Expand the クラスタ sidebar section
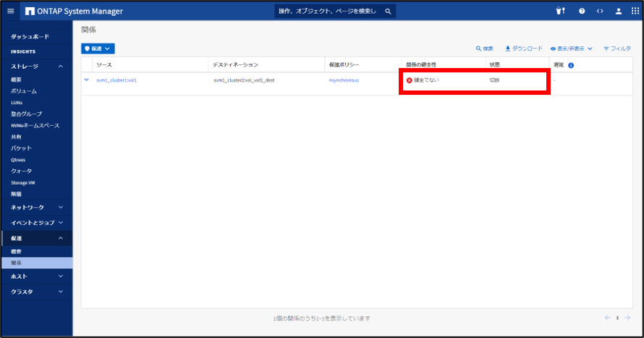Image resolution: width=644 pixels, height=338 pixels. coord(37,292)
